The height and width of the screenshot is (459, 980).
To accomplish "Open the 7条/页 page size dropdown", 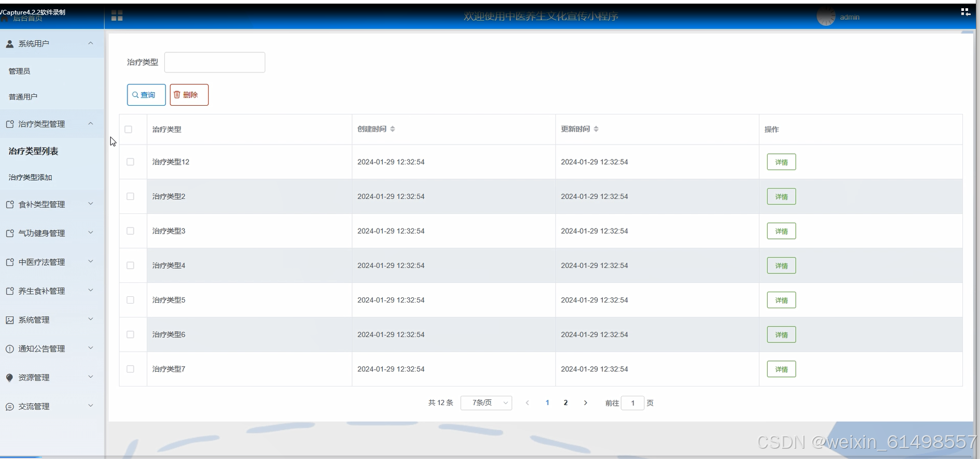I will pos(486,403).
